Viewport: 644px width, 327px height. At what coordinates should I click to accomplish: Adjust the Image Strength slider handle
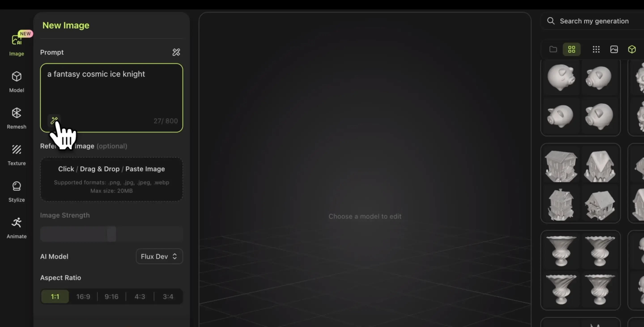click(x=111, y=234)
